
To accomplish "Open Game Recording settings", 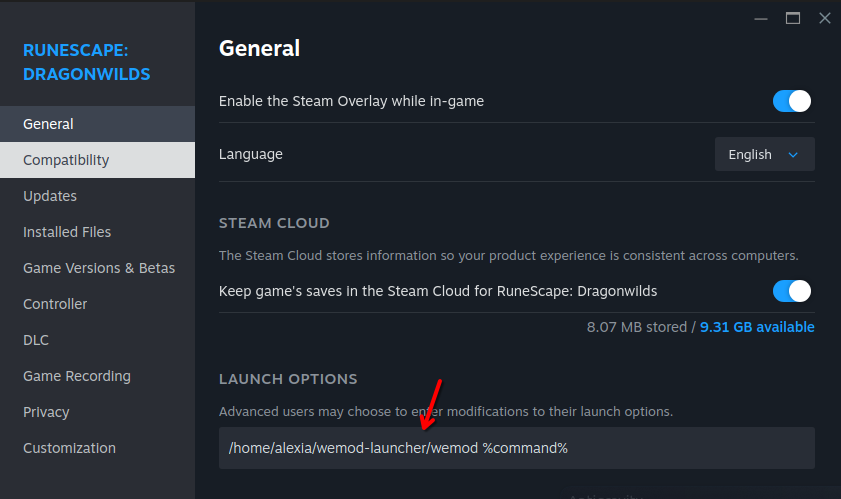I will point(77,376).
